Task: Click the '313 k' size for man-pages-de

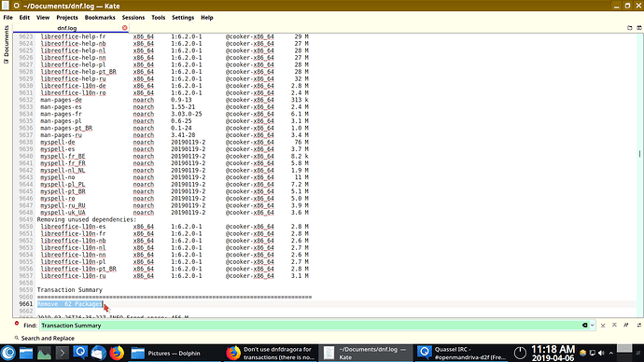Action: (301, 100)
